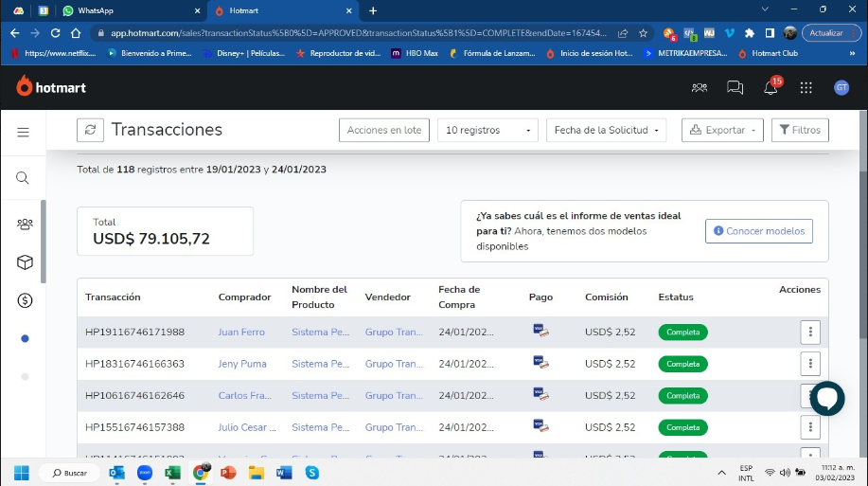Click payment card icon in Juan Ferro row

540,331
